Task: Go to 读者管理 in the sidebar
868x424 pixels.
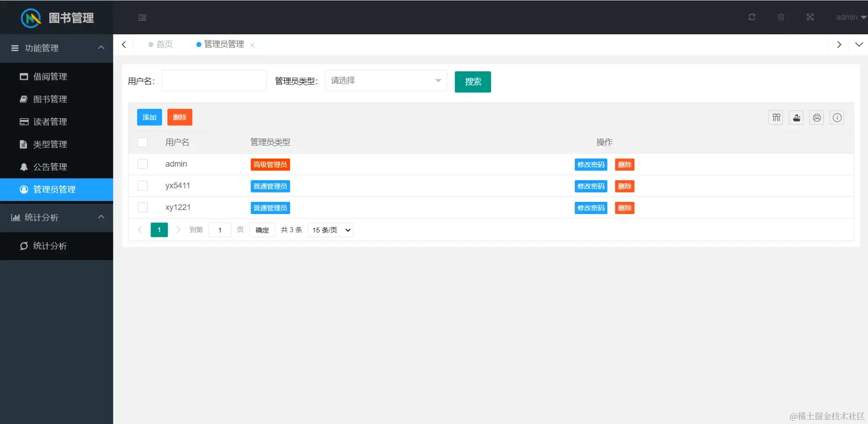Action: coord(56,122)
